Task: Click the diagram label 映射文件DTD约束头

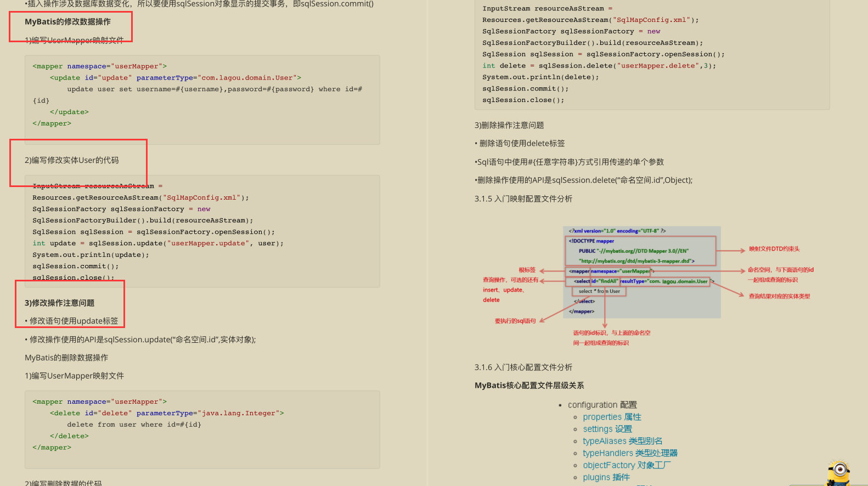Action: click(x=774, y=249)
